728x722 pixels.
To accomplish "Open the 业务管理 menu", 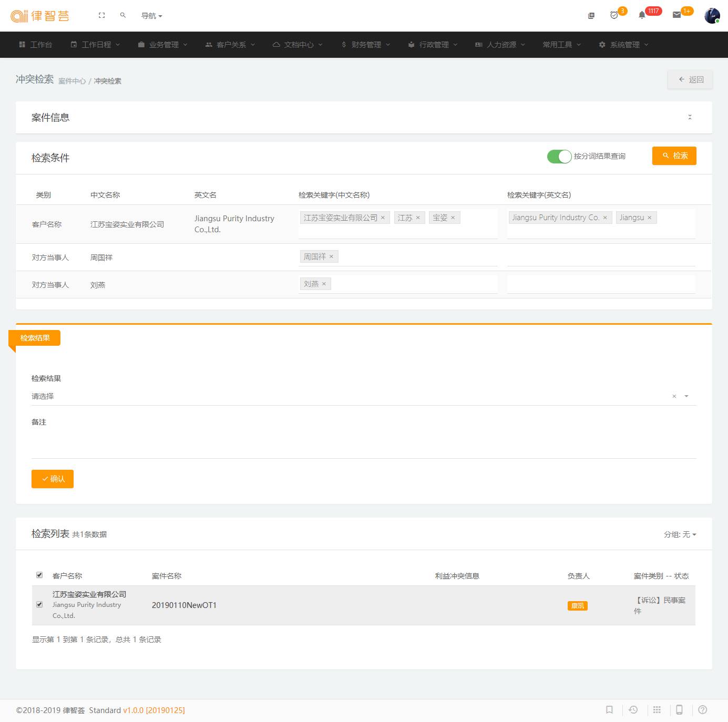I will click(x=163, y=45).
